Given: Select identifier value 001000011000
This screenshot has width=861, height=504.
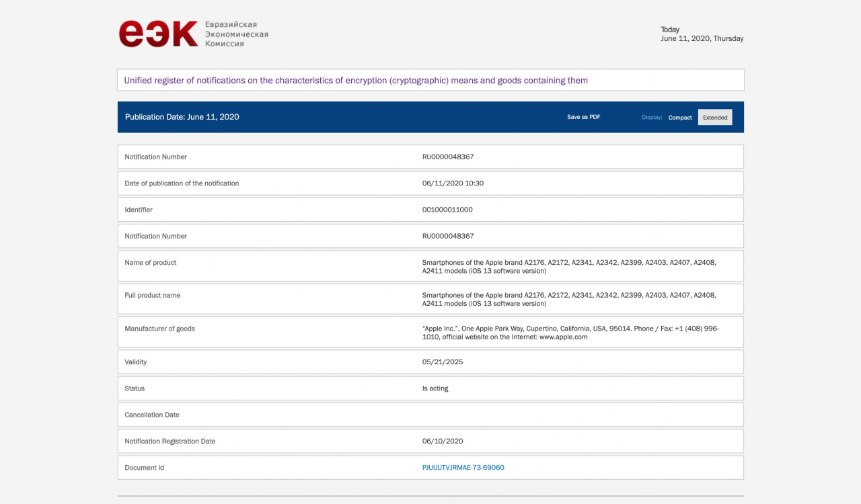Looking at the screenshot, I should click(447, 210).
